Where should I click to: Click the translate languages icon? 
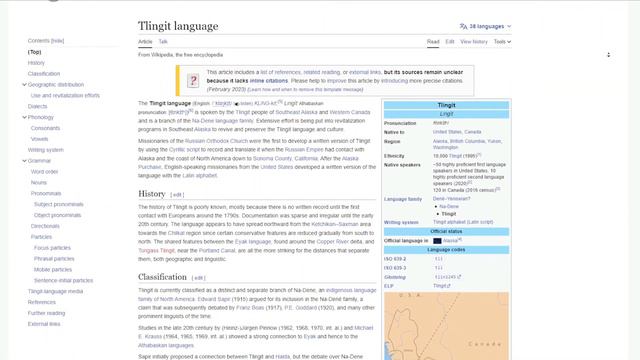click(x=463, y=26)
